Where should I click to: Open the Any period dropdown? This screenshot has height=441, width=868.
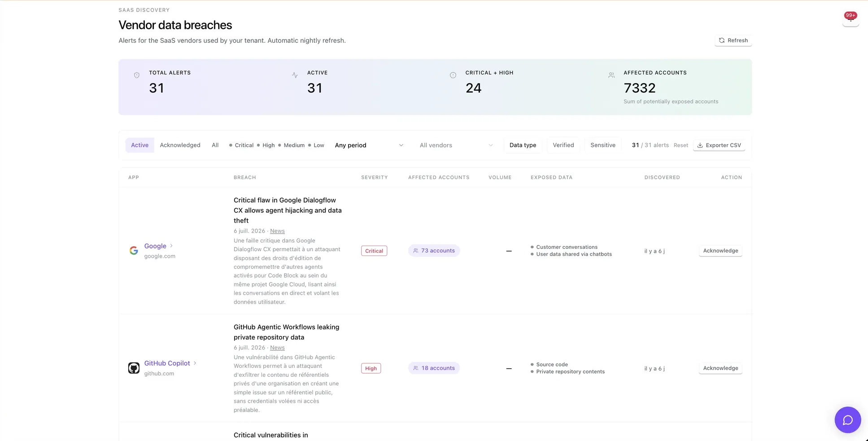(369, 145)
